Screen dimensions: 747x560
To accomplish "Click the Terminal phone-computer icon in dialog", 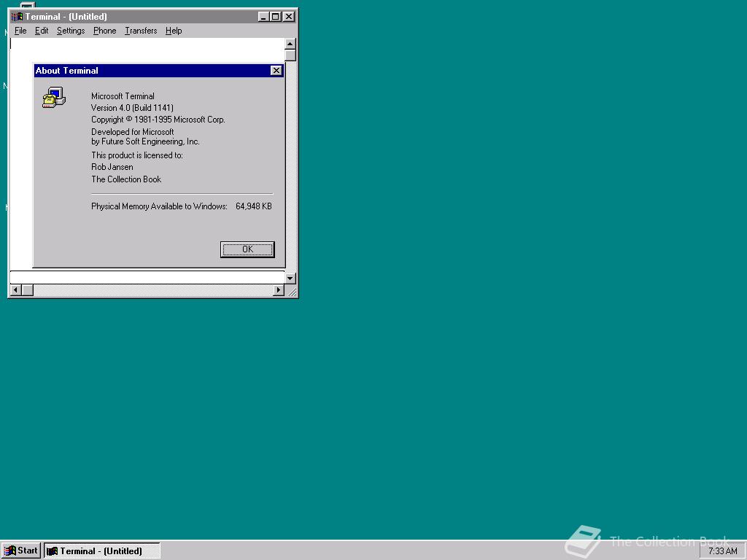I will coord(54,97).
